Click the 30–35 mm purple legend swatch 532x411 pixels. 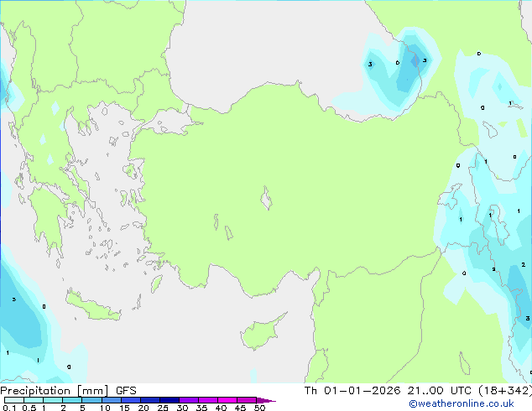click(189, 400)
